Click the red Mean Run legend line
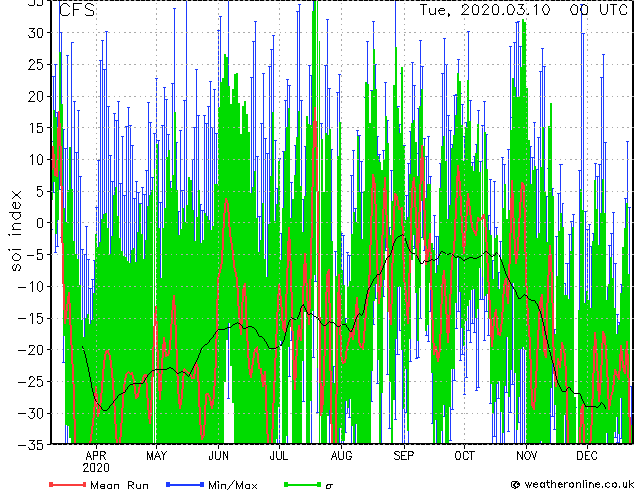The height and width of the screenshot is (490, 634). [67, 485]
